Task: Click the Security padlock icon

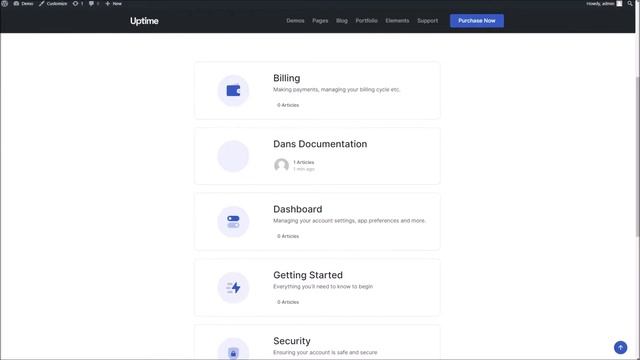Action: pyautogui.click(x=233, y=349)
